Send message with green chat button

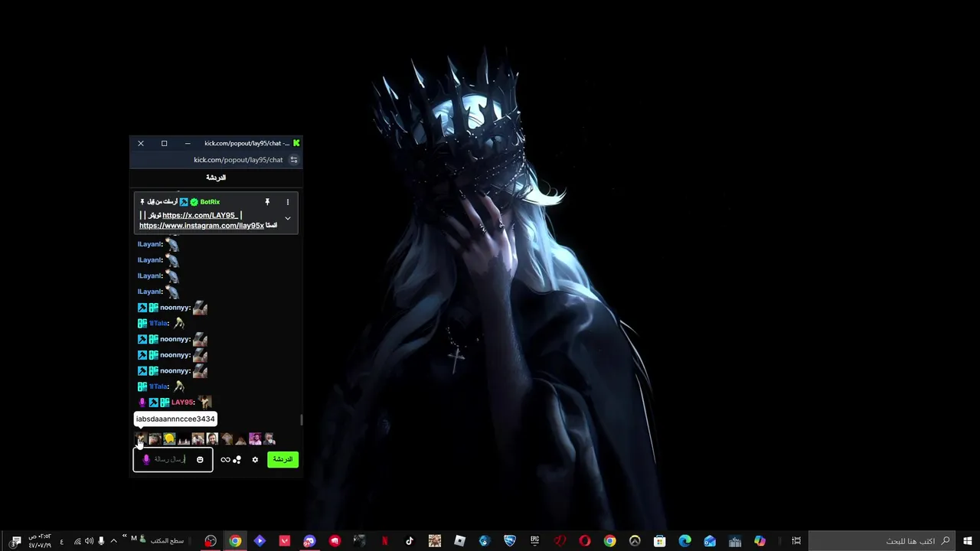[x=283, y=459]
